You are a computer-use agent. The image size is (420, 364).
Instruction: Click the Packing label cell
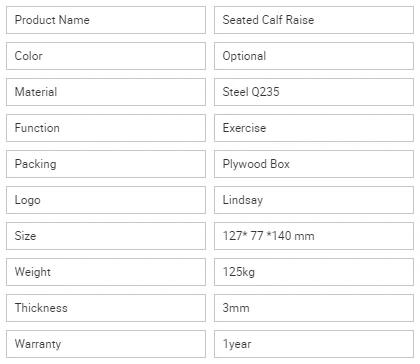point(106,164)
